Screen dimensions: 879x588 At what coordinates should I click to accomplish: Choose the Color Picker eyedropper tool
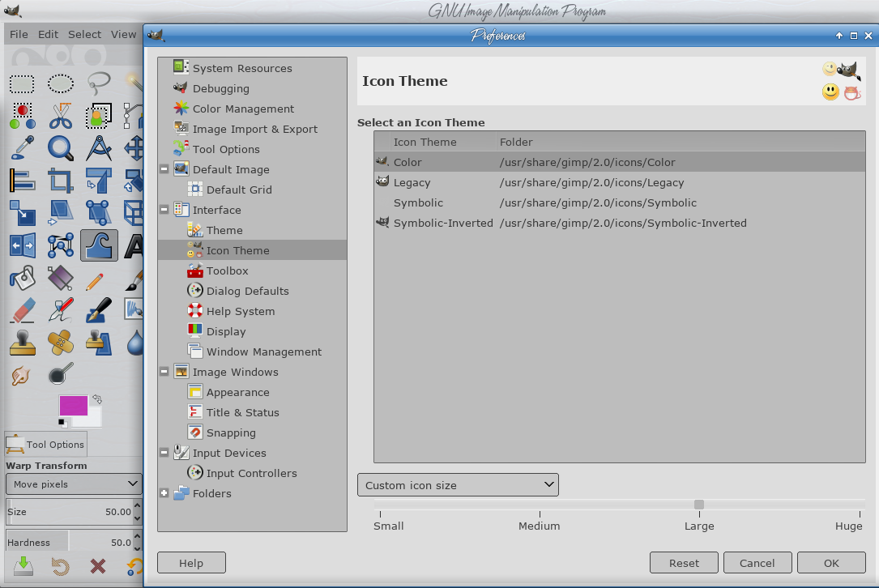(23, 148)
